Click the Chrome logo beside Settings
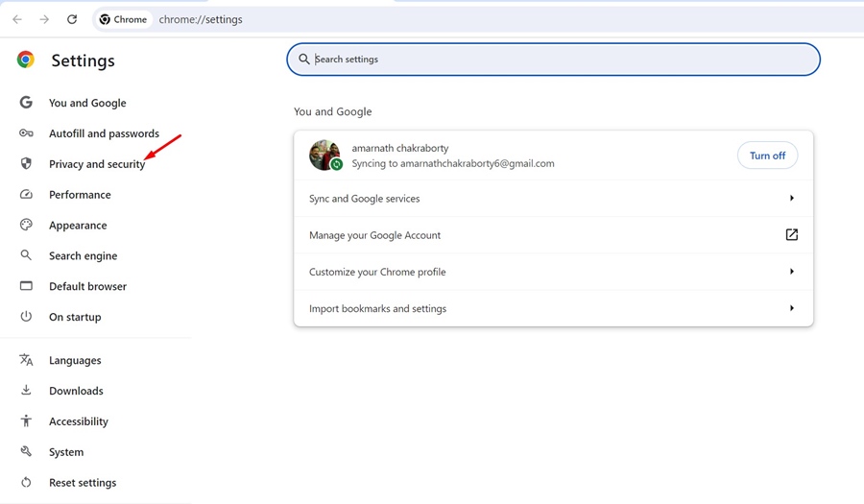 (x=25, y=60)
